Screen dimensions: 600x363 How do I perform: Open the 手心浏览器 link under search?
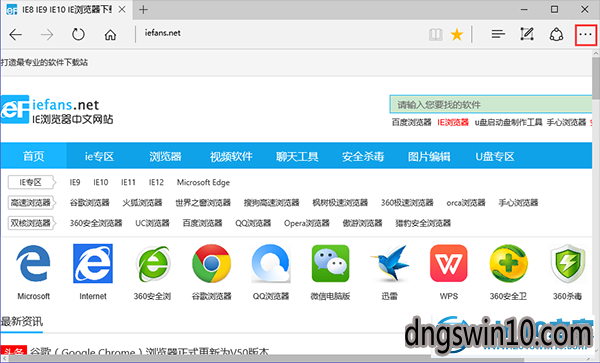point(566,122)
